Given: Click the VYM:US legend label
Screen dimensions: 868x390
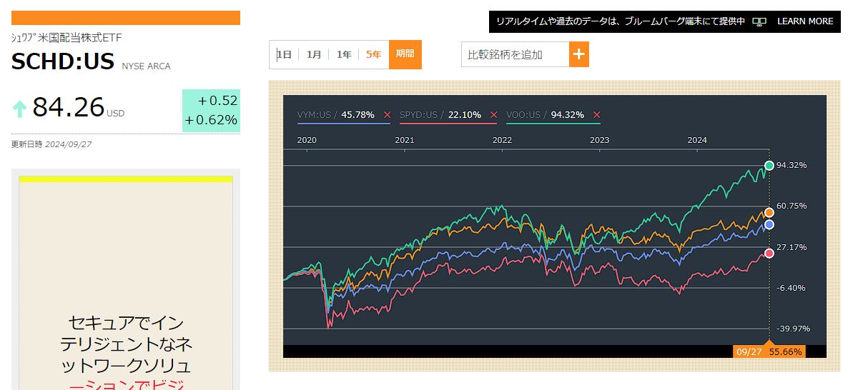Looking at the screenshot, I should point(314,115).
